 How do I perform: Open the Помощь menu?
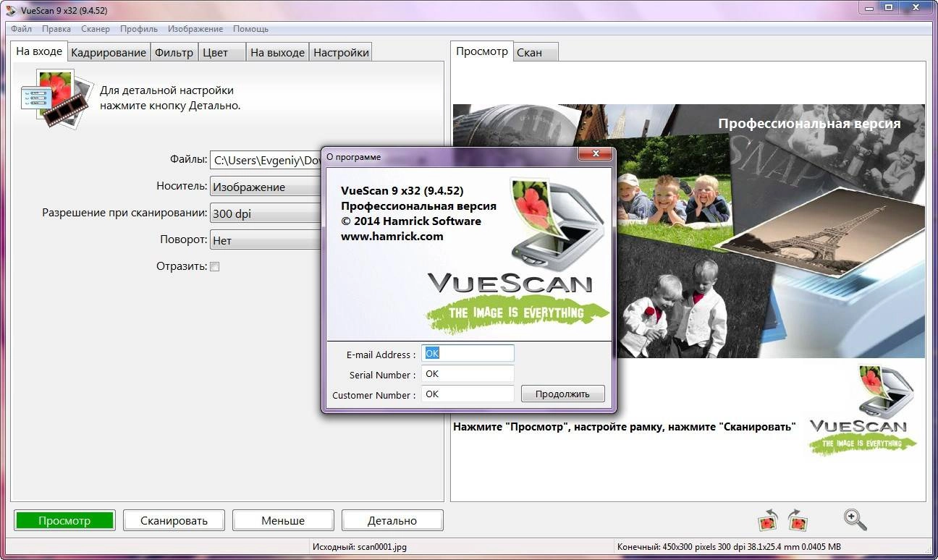coord(250,29)
